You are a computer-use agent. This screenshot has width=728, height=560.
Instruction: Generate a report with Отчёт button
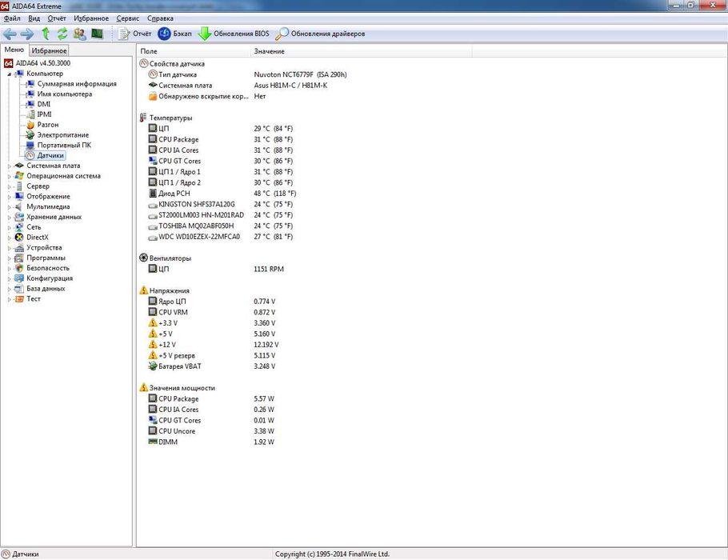tap(134, 34)
